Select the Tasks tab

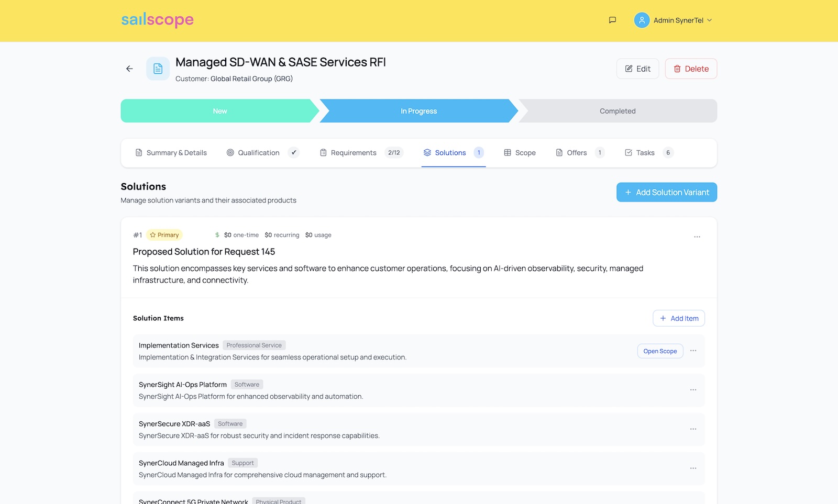click(645, 153)
